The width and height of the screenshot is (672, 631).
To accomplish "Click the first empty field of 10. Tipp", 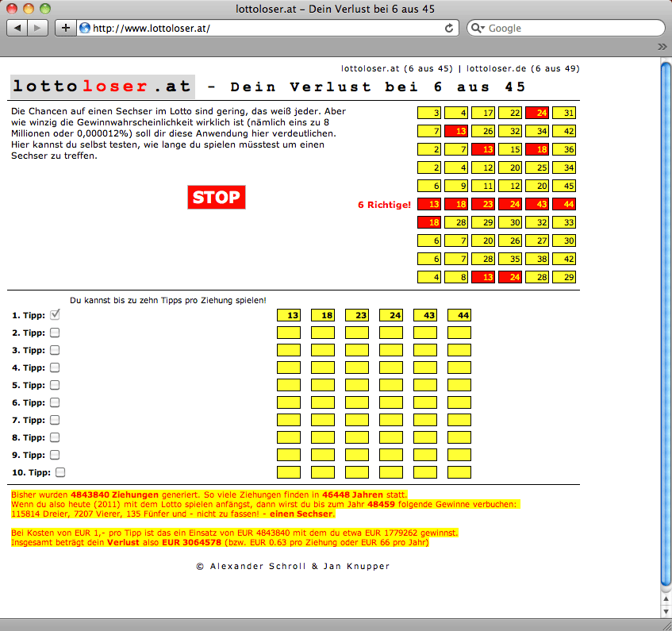I will point(289,472).
